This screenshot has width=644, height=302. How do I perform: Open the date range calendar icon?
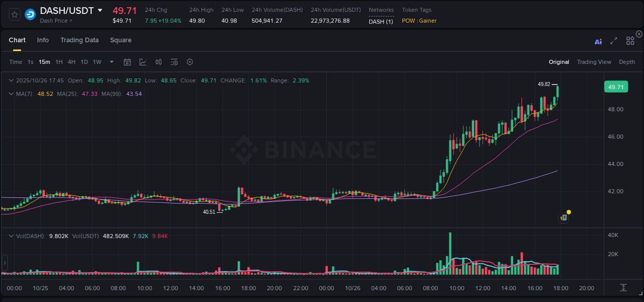(x=127, y=62)
